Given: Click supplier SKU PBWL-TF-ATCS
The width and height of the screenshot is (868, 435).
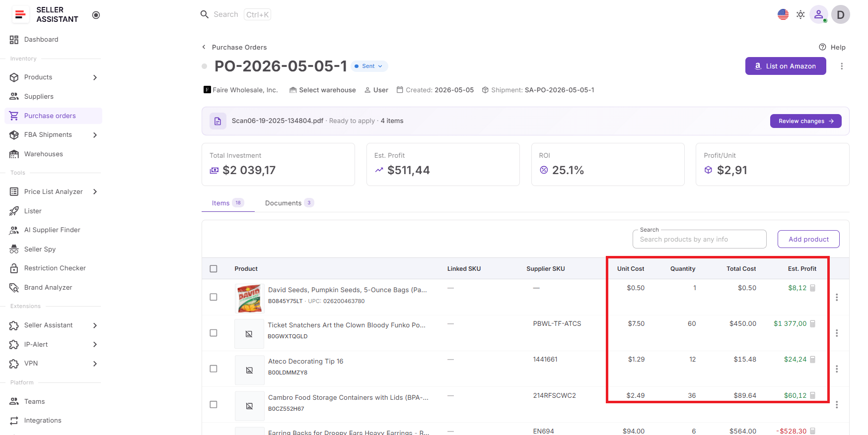Looking at the screenshot, I should pos(557,324).
